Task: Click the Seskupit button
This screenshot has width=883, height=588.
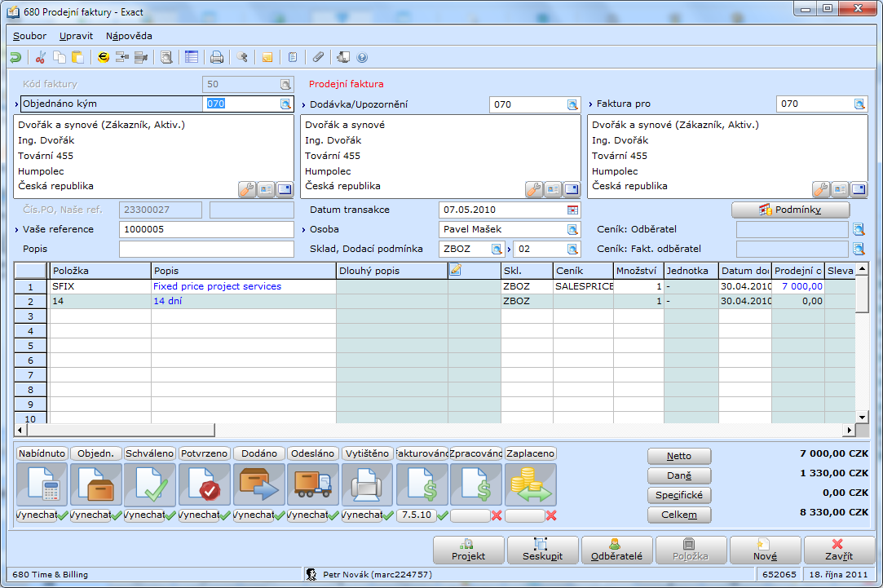Action: [543, 550]
